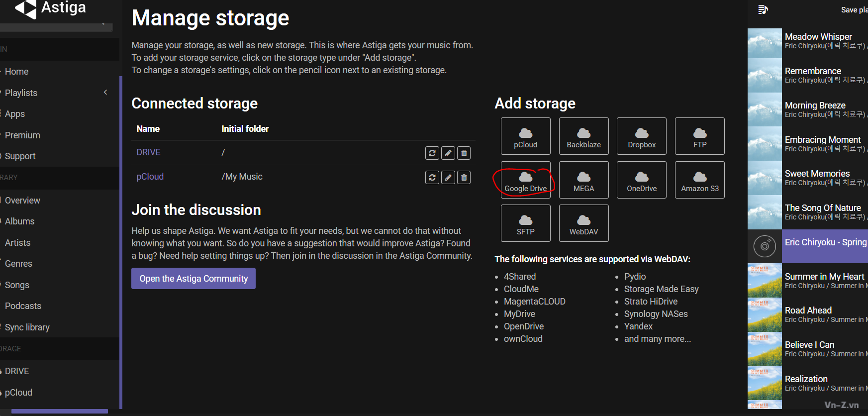The width and height of the screenshot is (868, 416).
Task: Add MEGA storage
Action: (x=583, y=180)
